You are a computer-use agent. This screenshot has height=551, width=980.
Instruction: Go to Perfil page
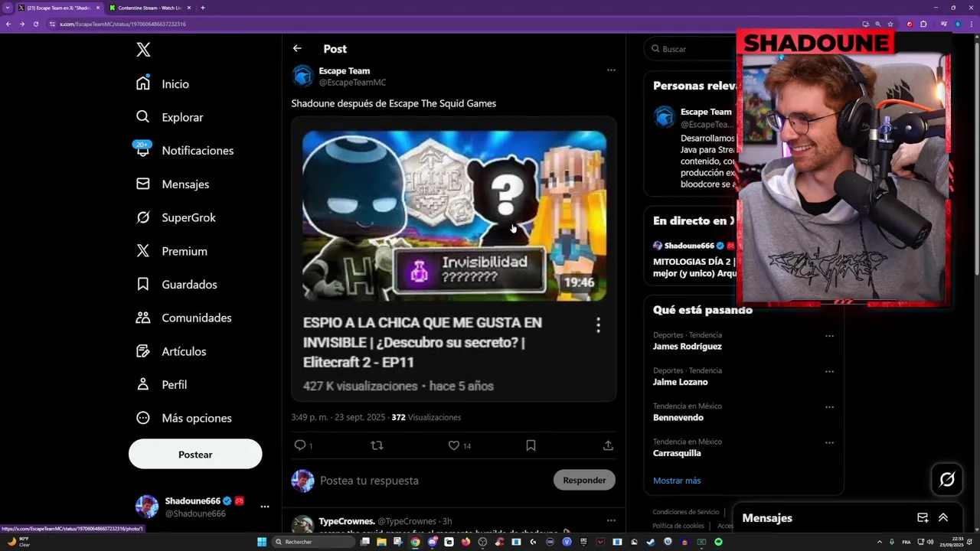coord(162,384)
